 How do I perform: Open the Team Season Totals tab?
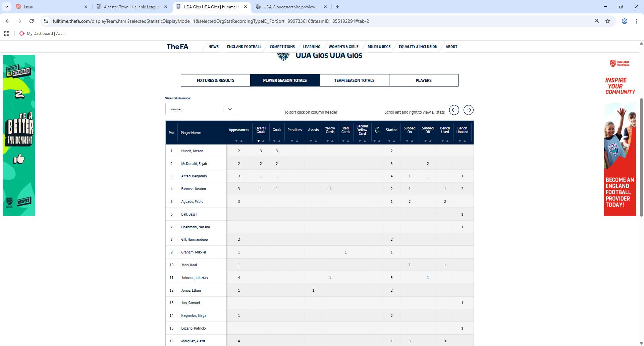pos(354,80)
